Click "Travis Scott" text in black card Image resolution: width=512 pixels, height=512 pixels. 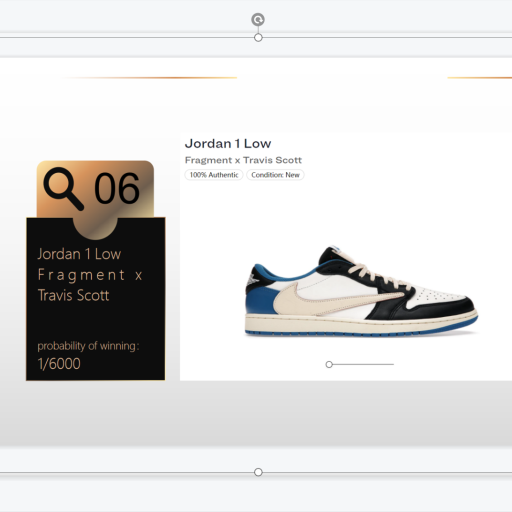(73, 295)
